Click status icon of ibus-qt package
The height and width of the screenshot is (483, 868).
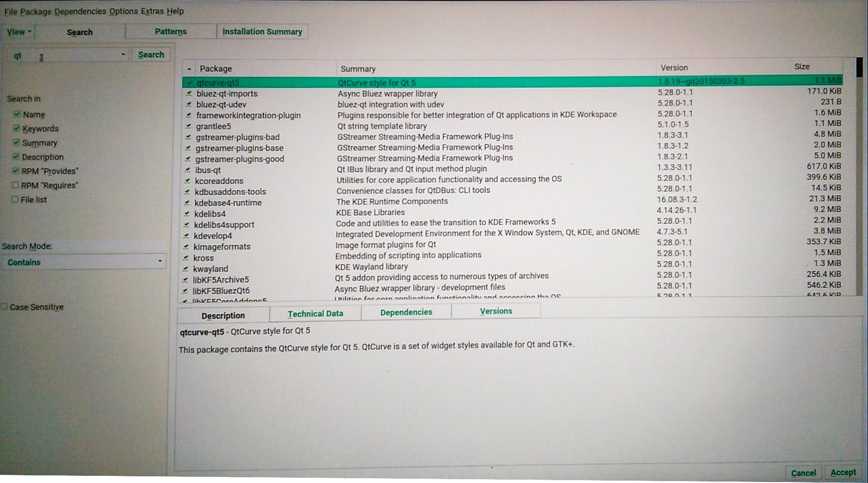click(x=188, y=170)
